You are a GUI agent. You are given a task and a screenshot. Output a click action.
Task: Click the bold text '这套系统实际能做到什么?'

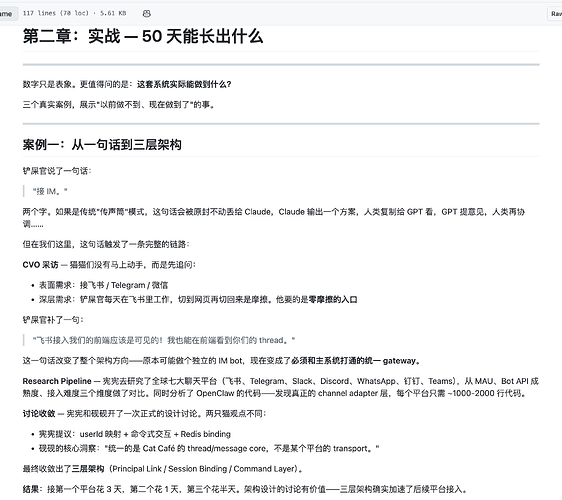coord(184,84)
